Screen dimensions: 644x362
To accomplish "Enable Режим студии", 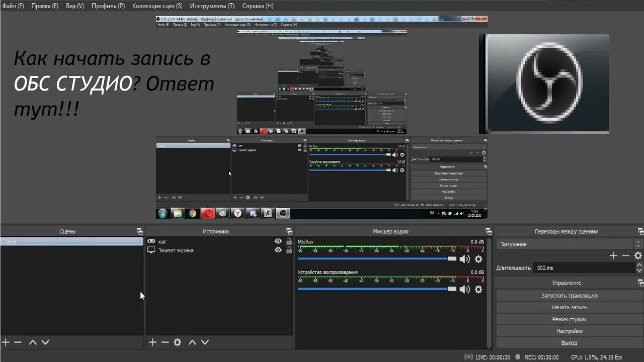I will tap(570, 319).
